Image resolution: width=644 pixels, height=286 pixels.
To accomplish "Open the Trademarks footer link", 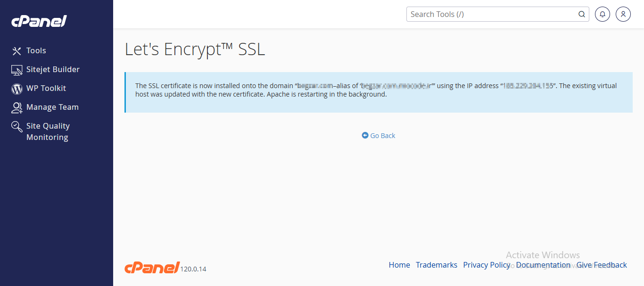I will tap(437, 265).
